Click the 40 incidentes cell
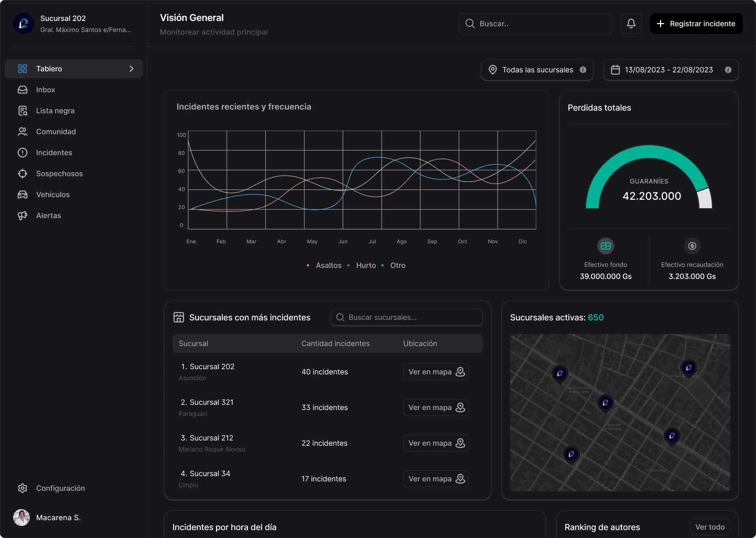This screenshot has width=756, height=538. (325, 372)
